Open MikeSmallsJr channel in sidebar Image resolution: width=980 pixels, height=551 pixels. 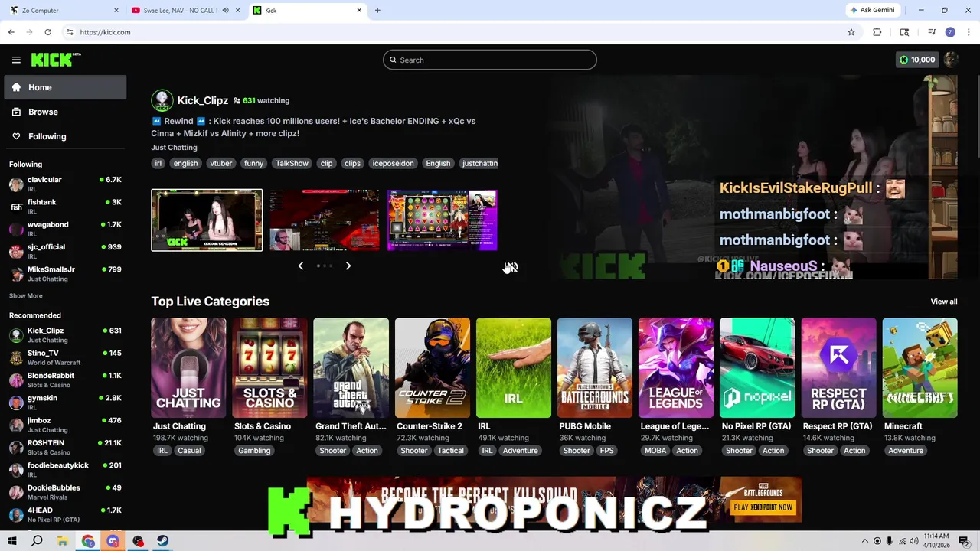[x=65, y=274]
